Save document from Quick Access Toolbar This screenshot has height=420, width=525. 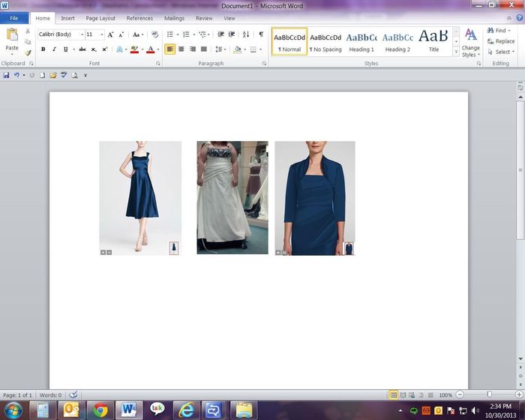point(7,75)
